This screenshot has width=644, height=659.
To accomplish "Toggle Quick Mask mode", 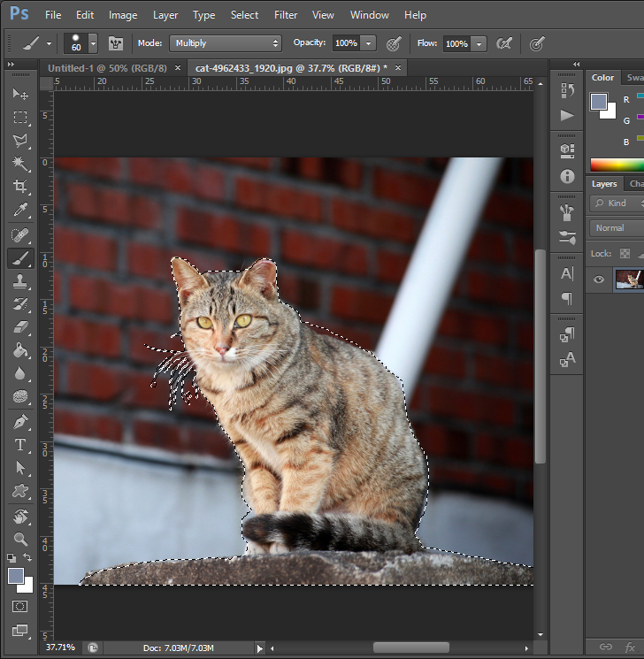I will (19, 606).
